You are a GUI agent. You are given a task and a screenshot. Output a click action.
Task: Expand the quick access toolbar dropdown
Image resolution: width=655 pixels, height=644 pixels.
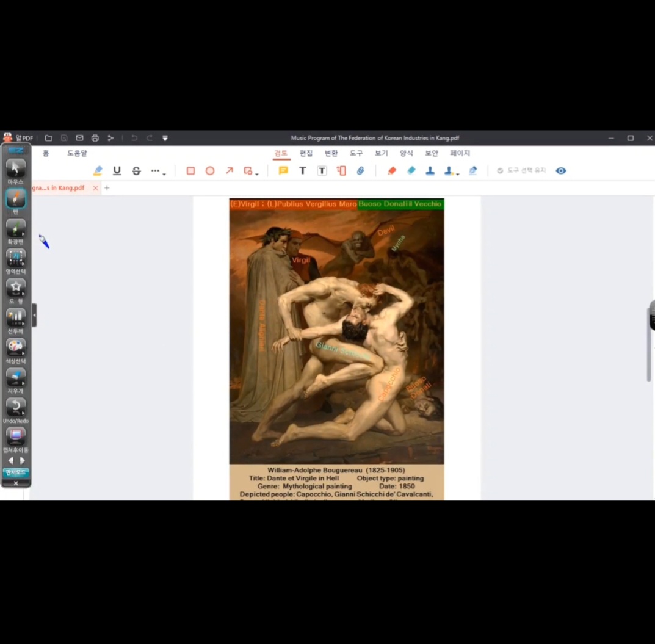point(165,138)
